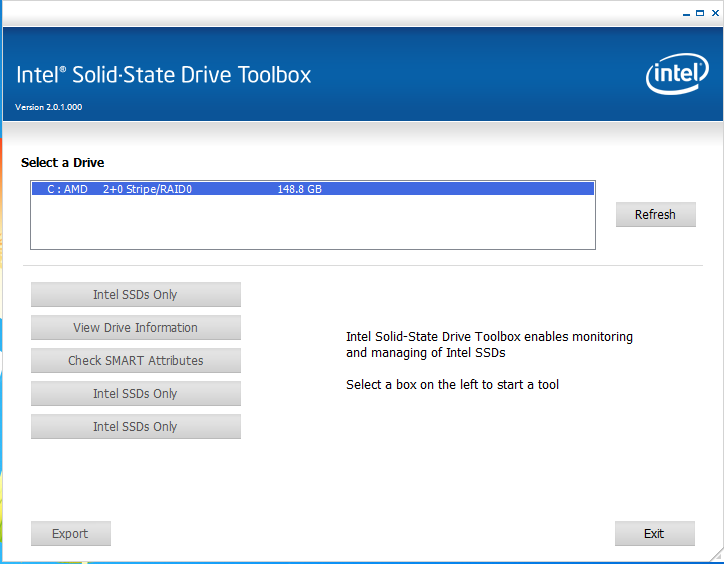Viewport: 724px width, 564px height.
Task: Click Intel SSDs Only below Check SMART Attributes
Action: [x=136, y=394]
